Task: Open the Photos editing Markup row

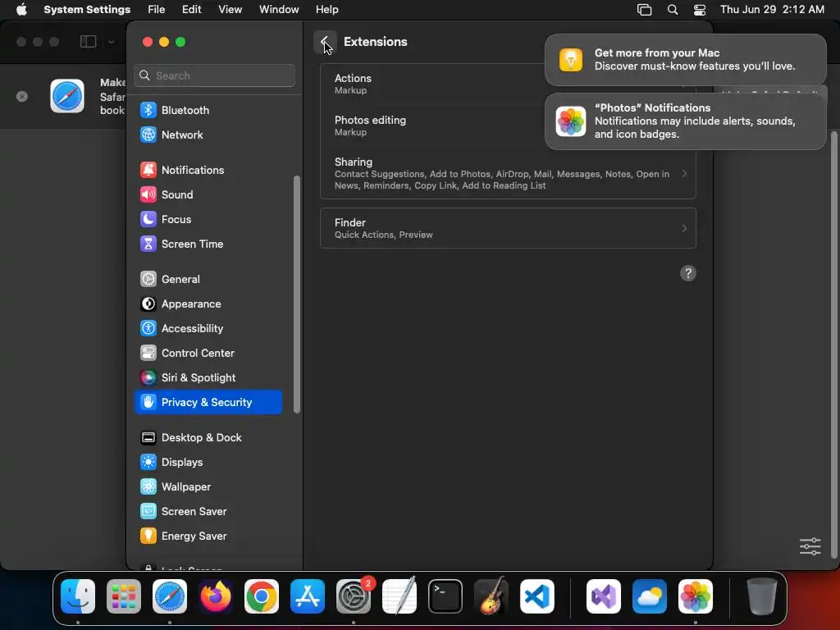Action: point(508,126)
